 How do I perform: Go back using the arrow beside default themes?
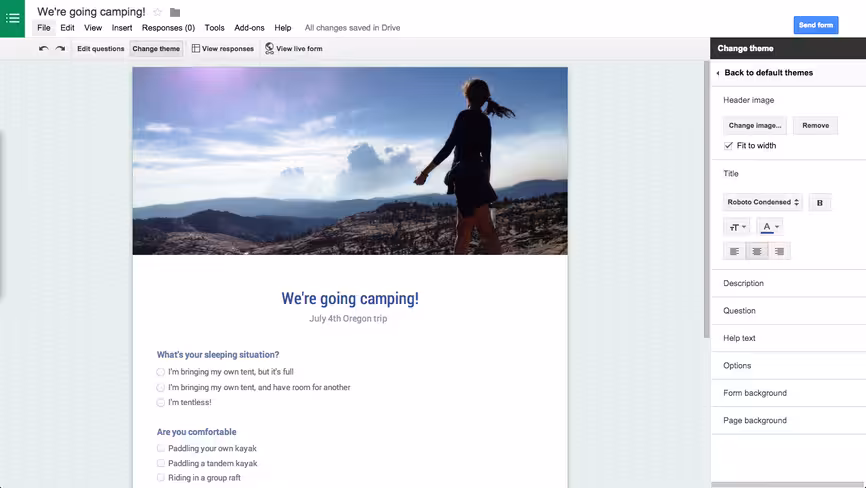coord(717,73)
